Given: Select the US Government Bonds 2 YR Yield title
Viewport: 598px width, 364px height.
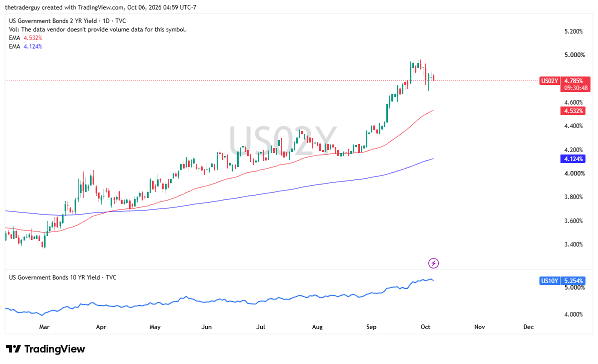Looking at the screenshot, I should click(x=68, y=21).
